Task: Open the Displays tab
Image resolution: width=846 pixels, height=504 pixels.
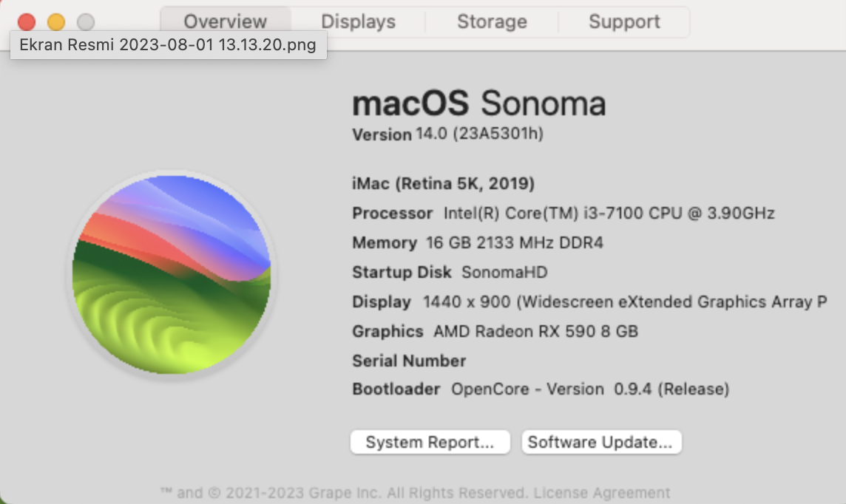Action: tap(358, 21)
